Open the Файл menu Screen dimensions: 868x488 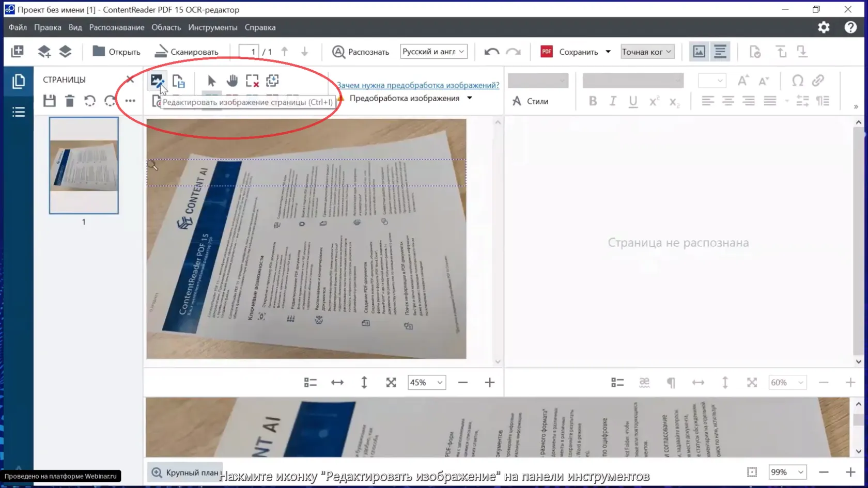[x=18, y=27]
